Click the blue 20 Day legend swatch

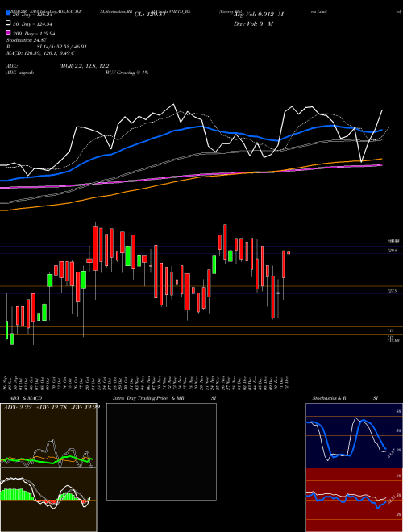tap(9, 14)
